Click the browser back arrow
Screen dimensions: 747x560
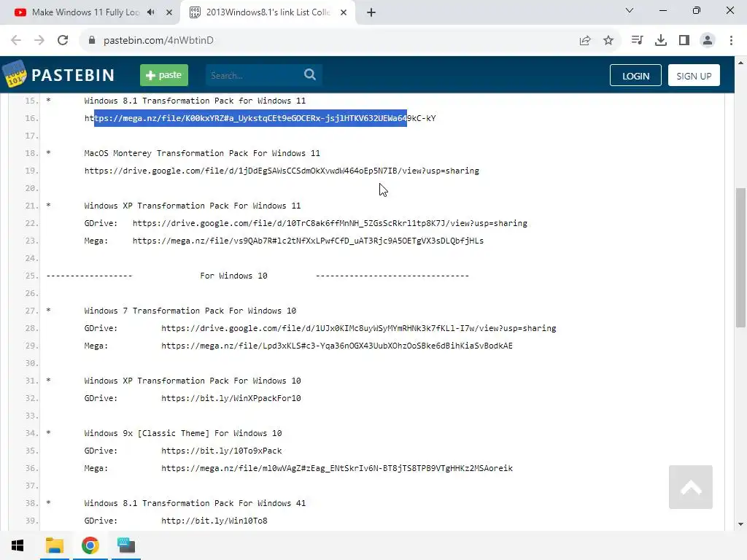pyautogui.click(x=16, y=41)
